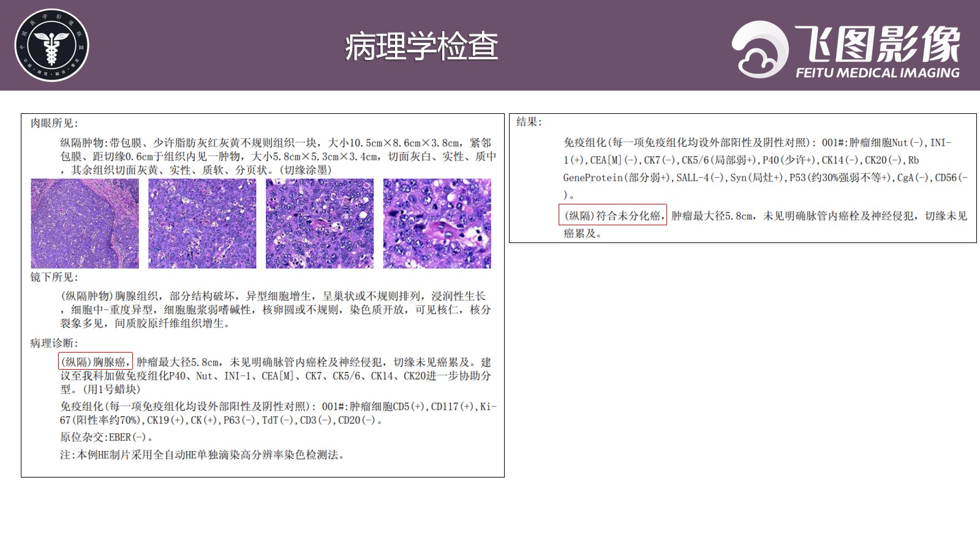Click the 结果 heading

tap(530, 122)
